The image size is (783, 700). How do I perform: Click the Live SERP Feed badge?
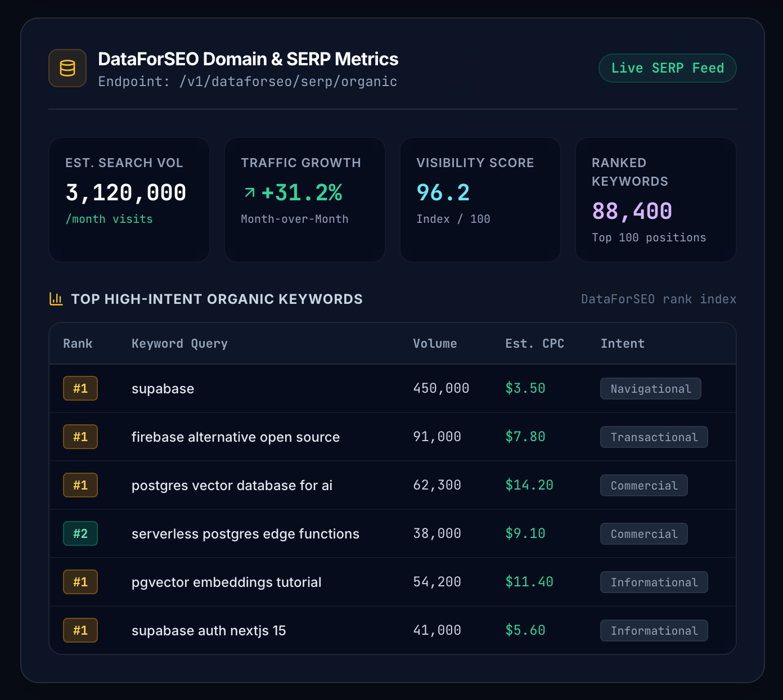tap(668, 68)
